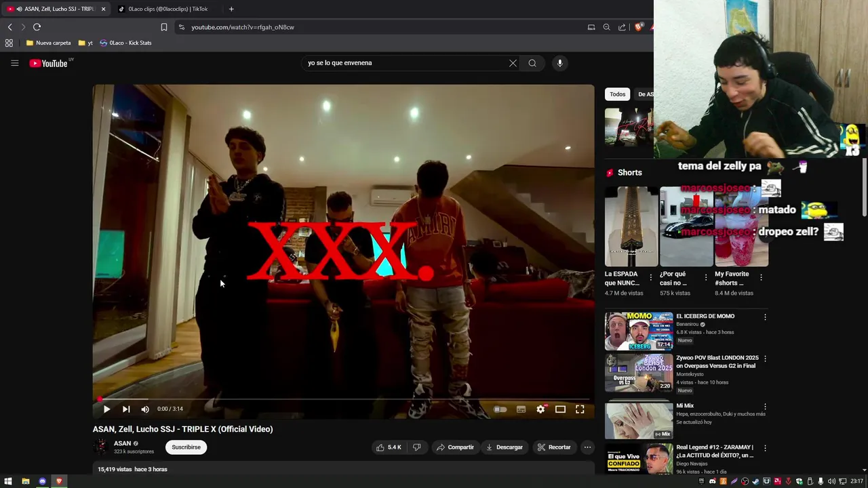
Task: Open a new browser tab
Action: pyautogui.click(x=231, y=9)
